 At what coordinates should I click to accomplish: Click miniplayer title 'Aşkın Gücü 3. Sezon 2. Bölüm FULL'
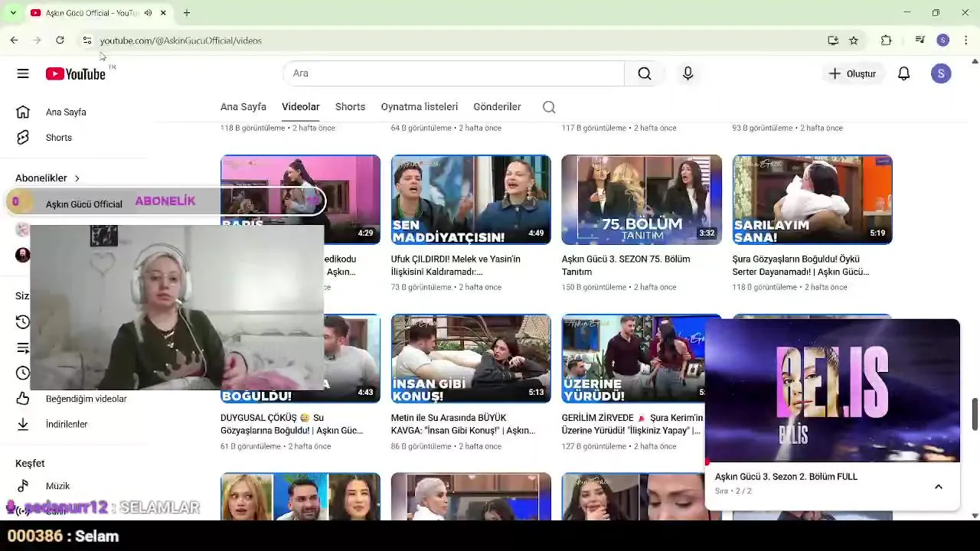point(786,477)
